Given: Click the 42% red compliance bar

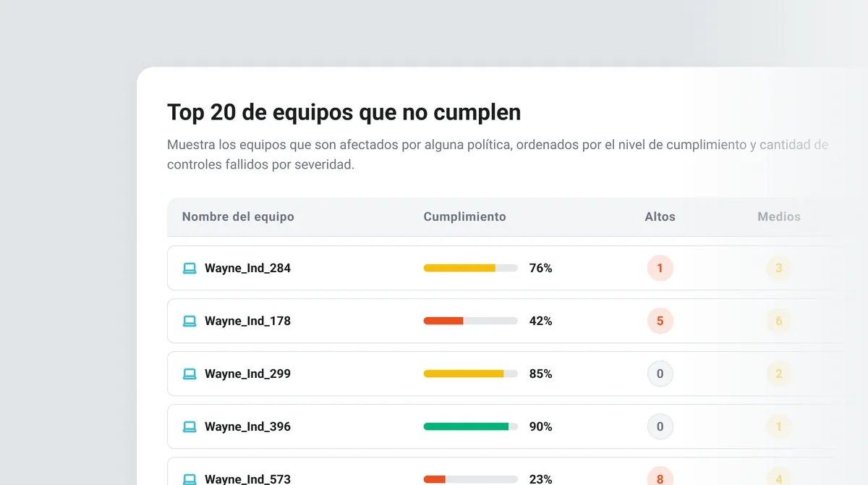Looking at the screenshot, I should 470,321.
